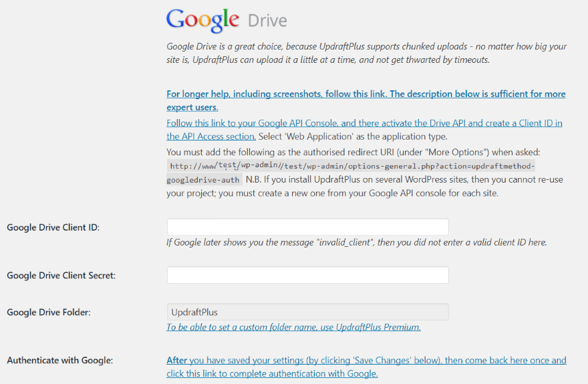Focus the Google Drive Client ID field
Screen dimensions: 588x384
[307, 227]
